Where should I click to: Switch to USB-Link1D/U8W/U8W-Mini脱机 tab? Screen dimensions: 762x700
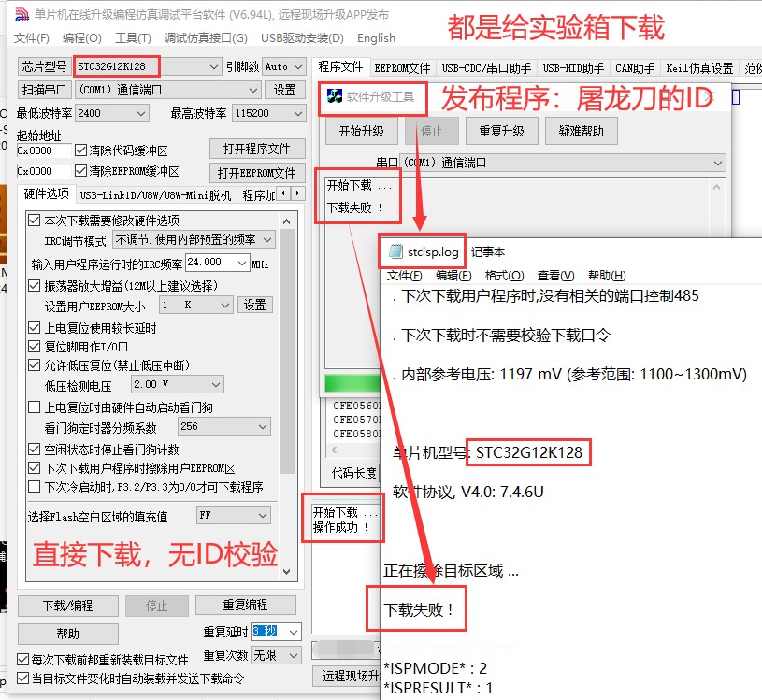point(155,194)
